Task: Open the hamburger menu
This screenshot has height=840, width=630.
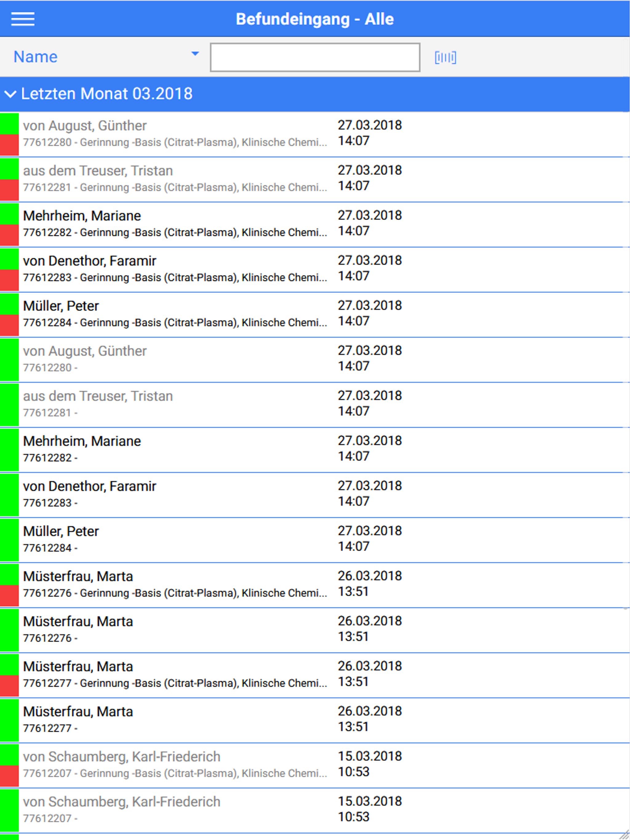Action: click(x=23, y=19)
